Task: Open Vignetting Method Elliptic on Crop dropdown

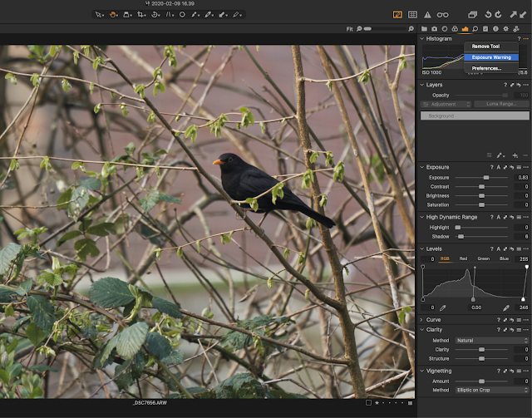Action: pyautogui.click(x=492, y=390)
